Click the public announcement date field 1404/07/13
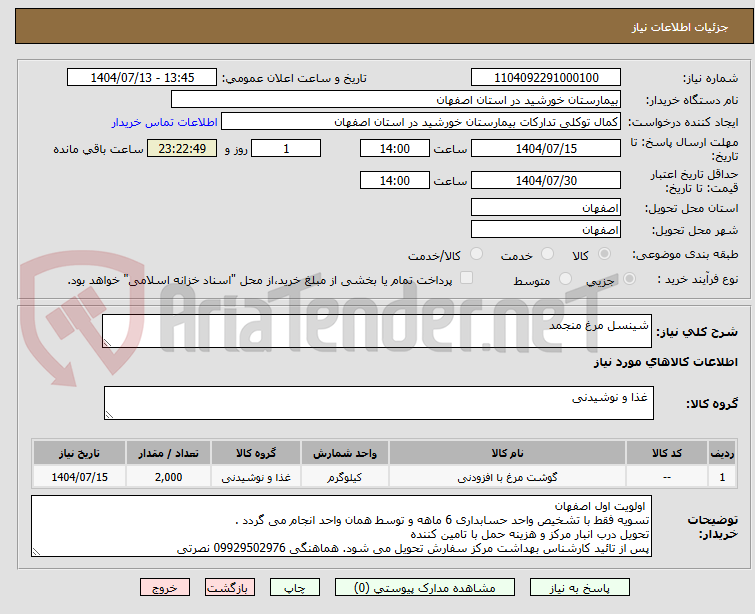Screen dimensions: 755x614 point(142,78)
